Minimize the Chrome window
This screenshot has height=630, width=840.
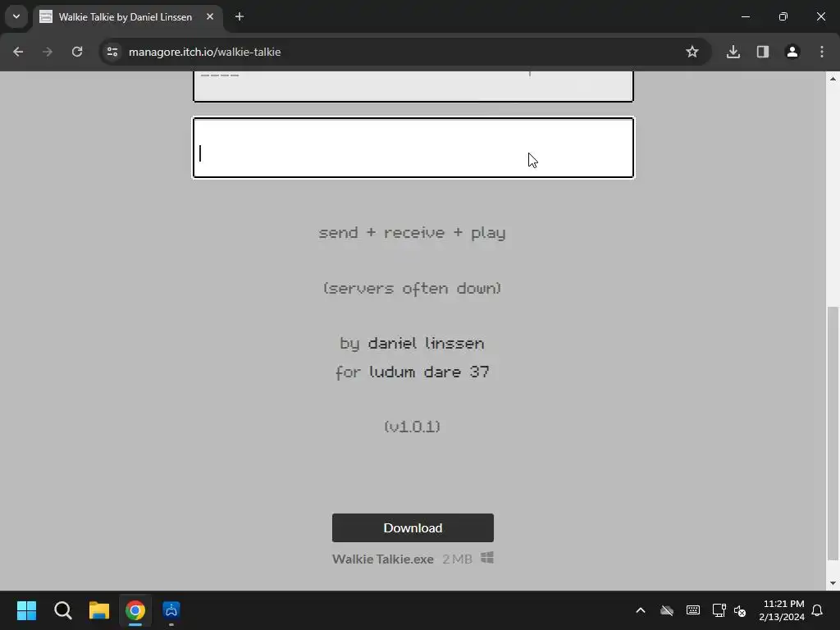(745, 16)
